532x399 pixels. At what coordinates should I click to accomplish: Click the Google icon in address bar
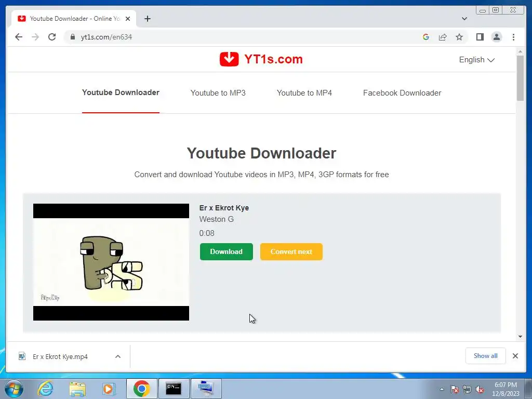[426, 37]
